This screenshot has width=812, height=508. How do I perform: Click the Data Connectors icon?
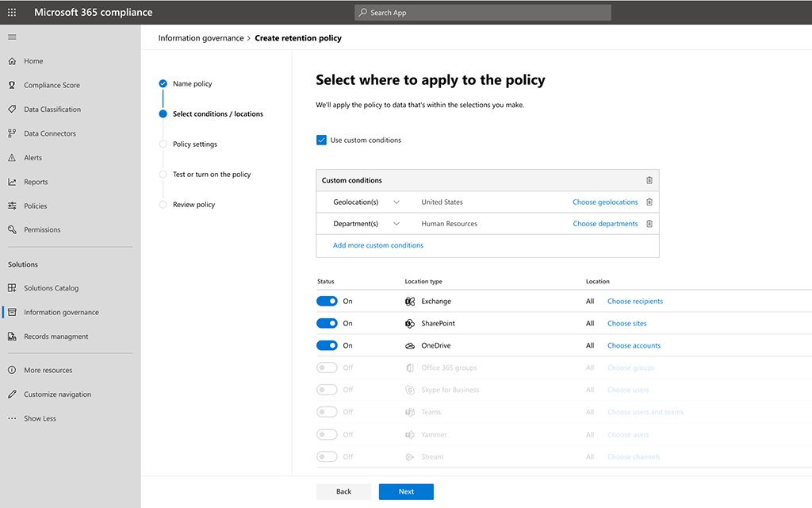12,133
